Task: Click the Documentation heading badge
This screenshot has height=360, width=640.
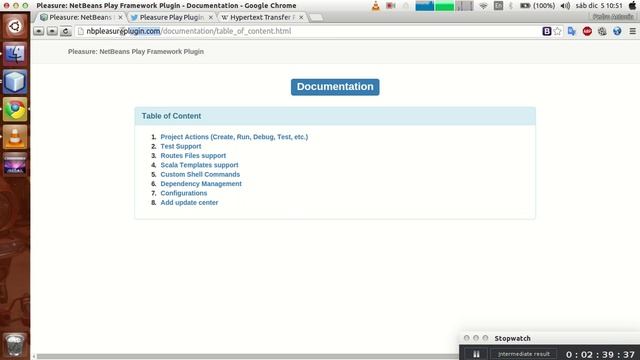Action: pos(335,87)
